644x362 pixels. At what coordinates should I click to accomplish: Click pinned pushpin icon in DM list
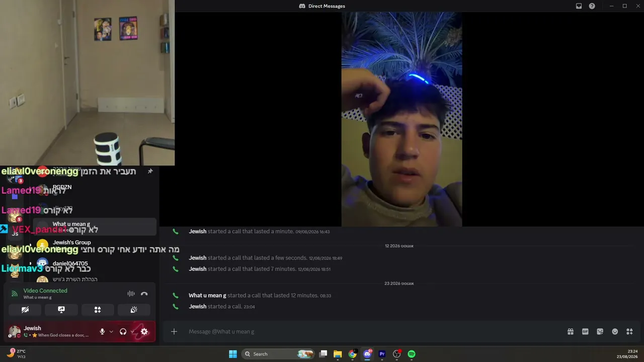pos(150,171)
